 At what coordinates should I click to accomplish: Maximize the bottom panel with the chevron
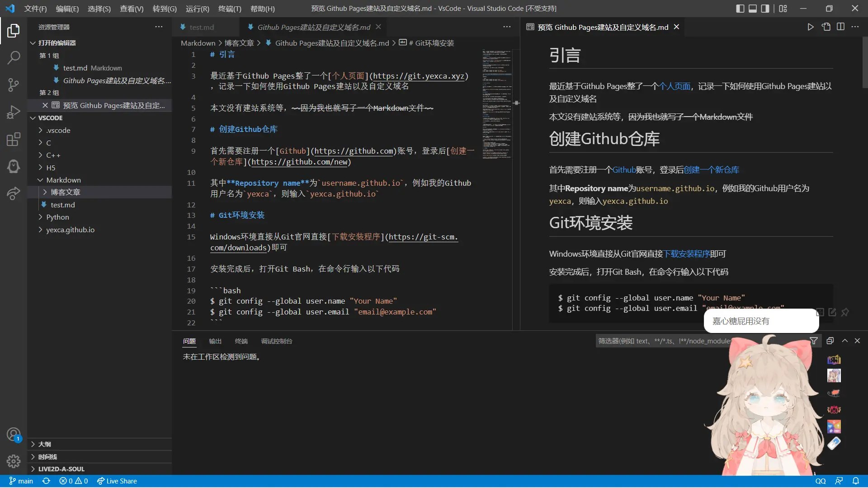pos(844,341)
